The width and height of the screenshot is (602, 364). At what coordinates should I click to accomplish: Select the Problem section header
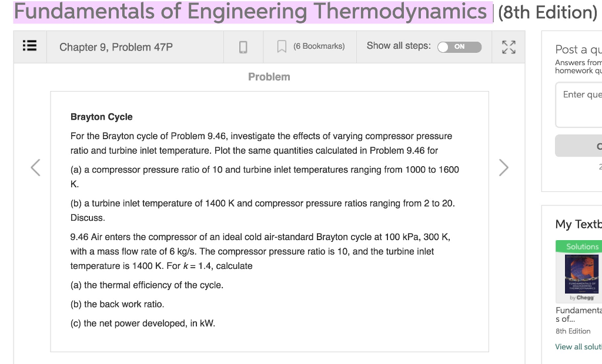tap(269, 76)
